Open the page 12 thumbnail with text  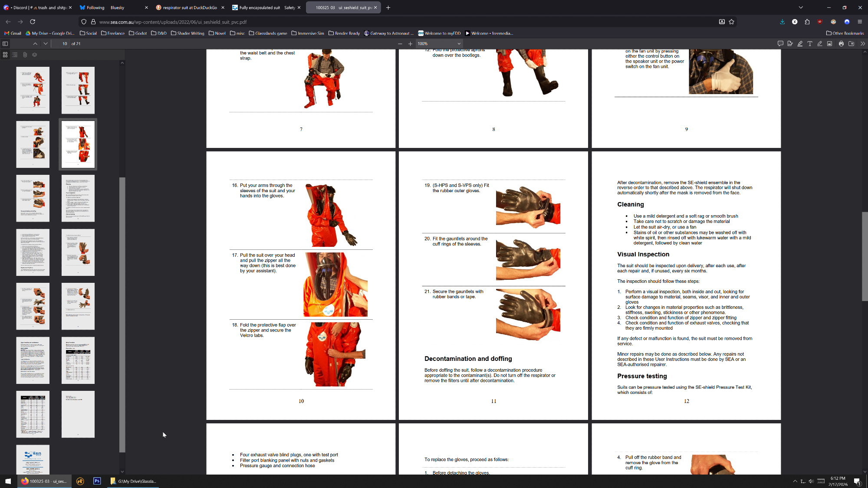point(78,198)
